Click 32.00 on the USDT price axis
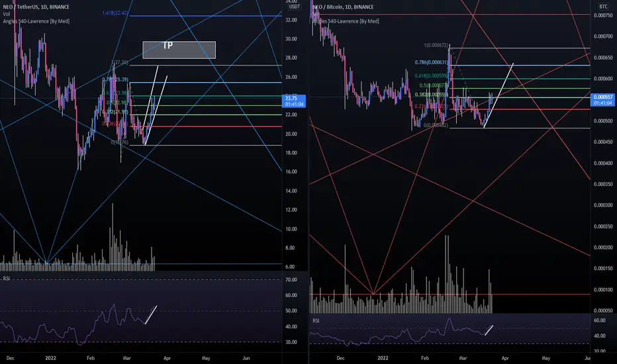 [x=291, y=20]
